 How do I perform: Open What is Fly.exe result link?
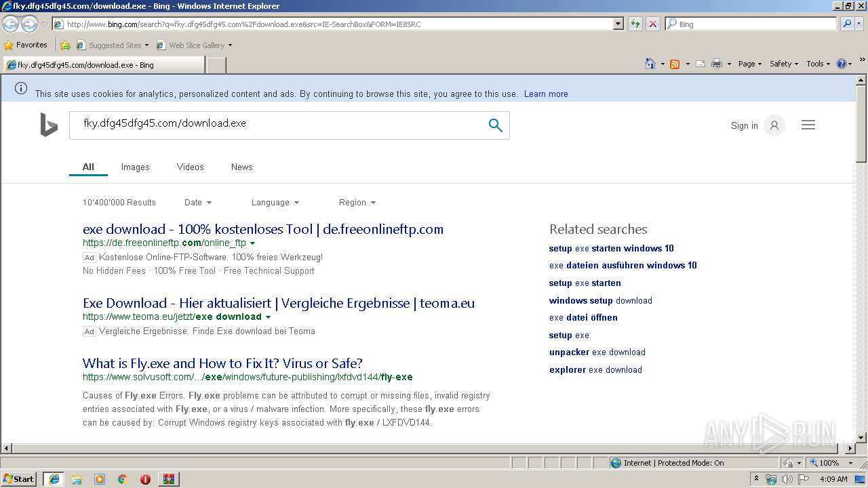coord(222,363)
